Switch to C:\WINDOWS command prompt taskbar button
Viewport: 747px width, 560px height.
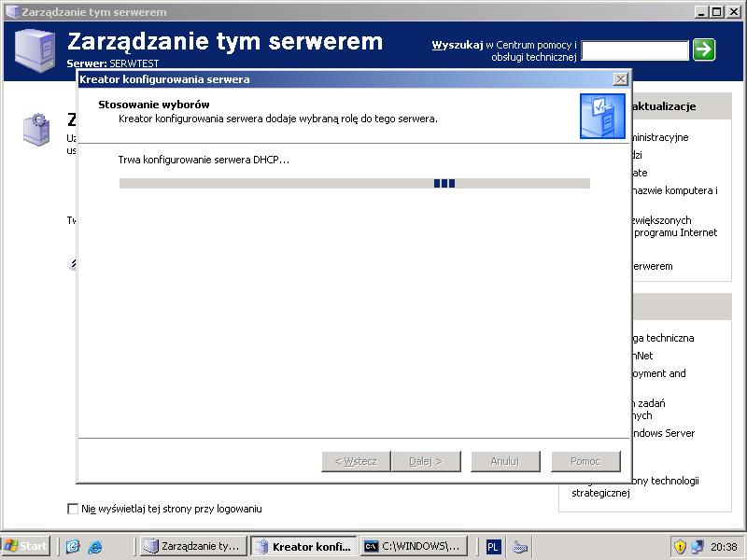414,546
